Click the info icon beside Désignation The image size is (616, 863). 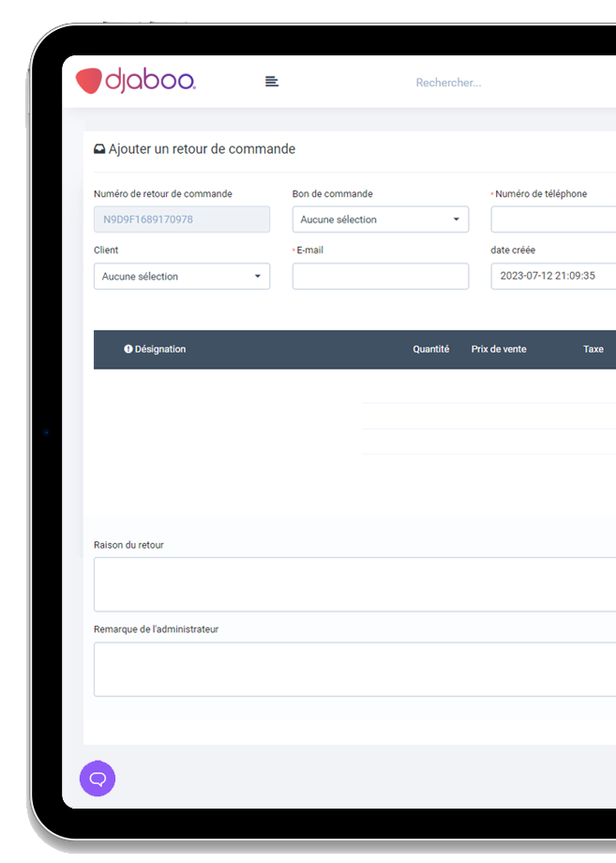coord(128,349)
